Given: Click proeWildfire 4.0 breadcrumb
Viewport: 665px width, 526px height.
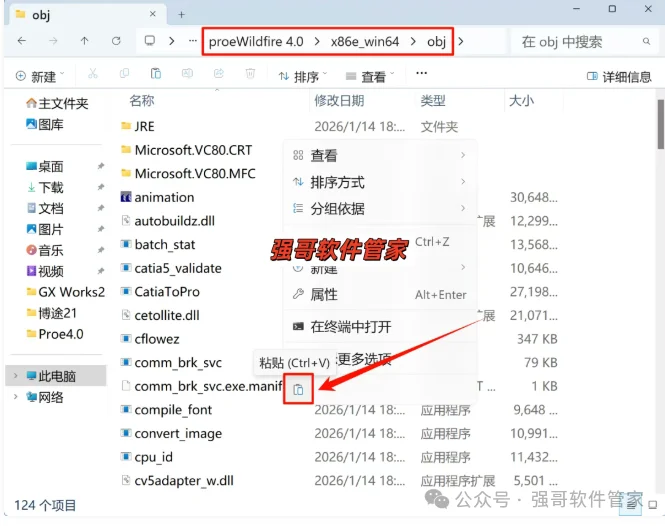Looking at the screenshot, I should tap(256, 42).
